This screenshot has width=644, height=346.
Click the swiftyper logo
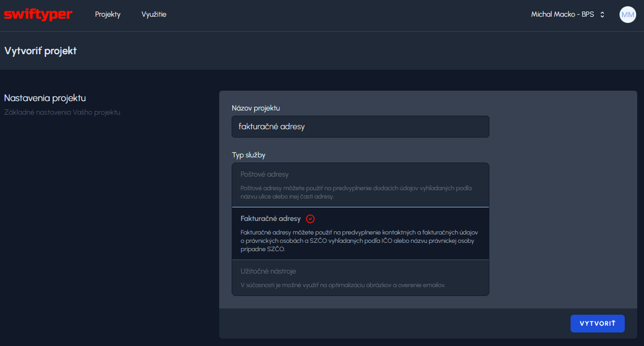tap(38, 15)
